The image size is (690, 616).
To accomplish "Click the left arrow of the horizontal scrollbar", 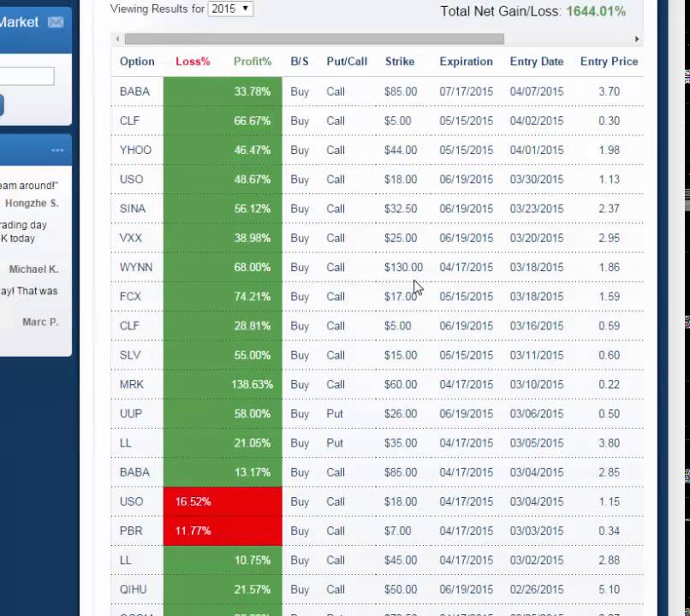I will point(117,38).
